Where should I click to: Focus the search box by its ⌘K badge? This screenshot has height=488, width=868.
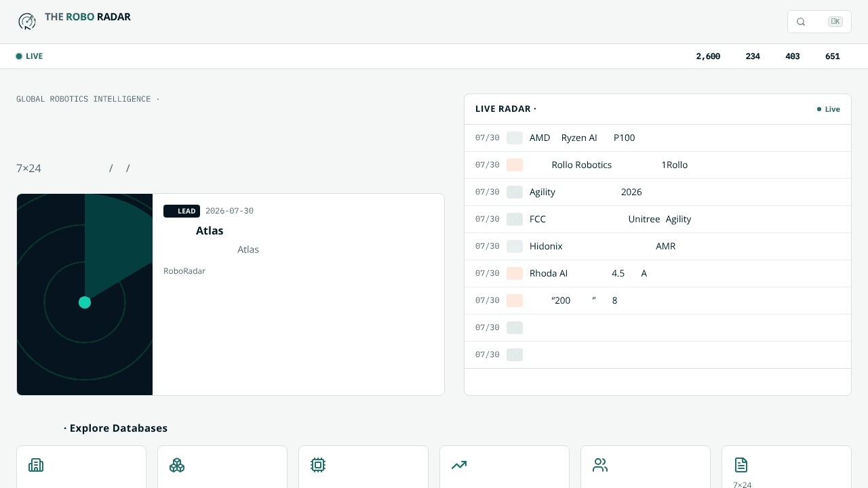click(x=835, y=22)
